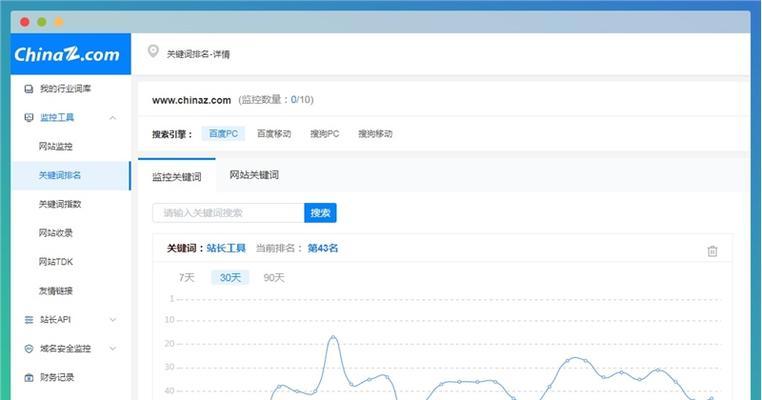Open 我的行业词库 in sidebar
The image size is (762, 400).
[x=65, y=88]
